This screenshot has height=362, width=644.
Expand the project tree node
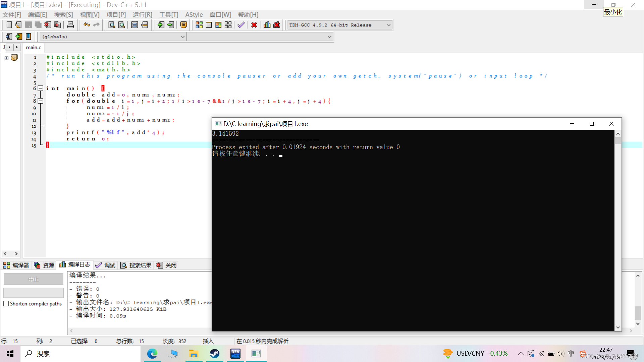[6, 58]
